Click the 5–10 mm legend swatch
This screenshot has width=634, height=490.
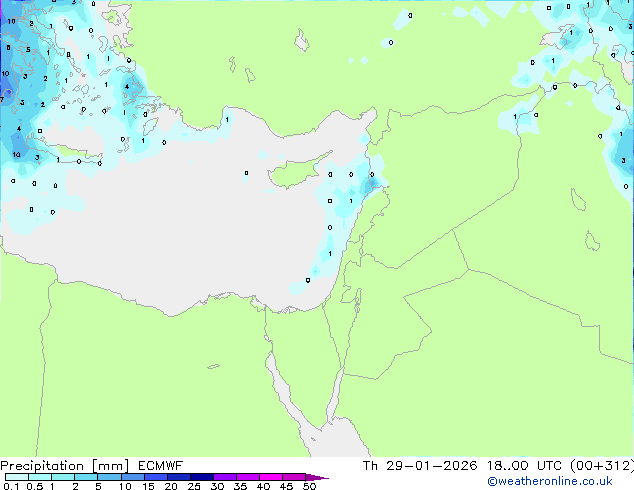(x=109, y=477)
